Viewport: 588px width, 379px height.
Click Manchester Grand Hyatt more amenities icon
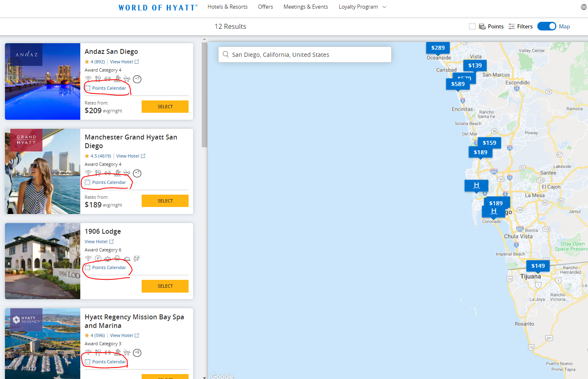137,173
